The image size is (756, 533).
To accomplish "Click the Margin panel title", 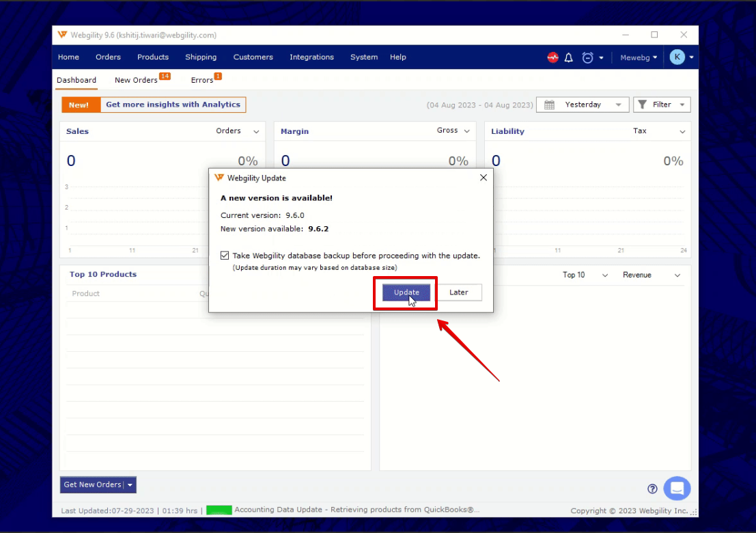I will tap(294, 131).
